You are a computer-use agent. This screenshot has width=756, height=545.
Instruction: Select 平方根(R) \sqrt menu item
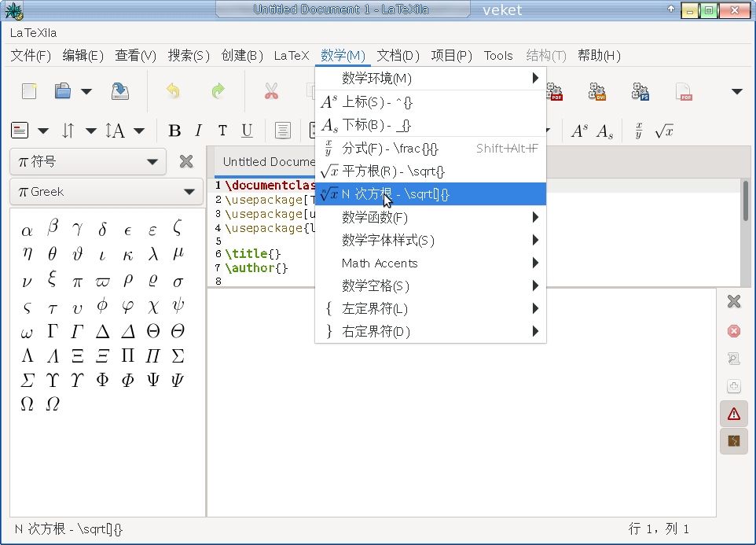click(431, 171)
